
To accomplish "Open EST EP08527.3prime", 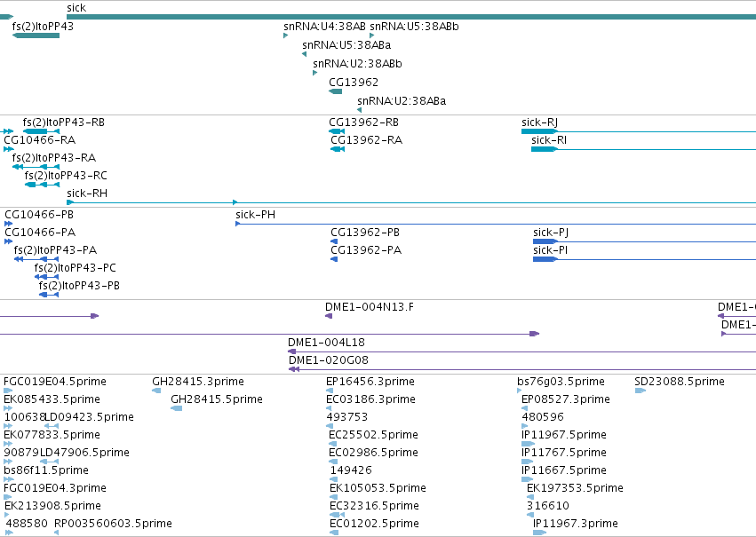I will [566, 399].
